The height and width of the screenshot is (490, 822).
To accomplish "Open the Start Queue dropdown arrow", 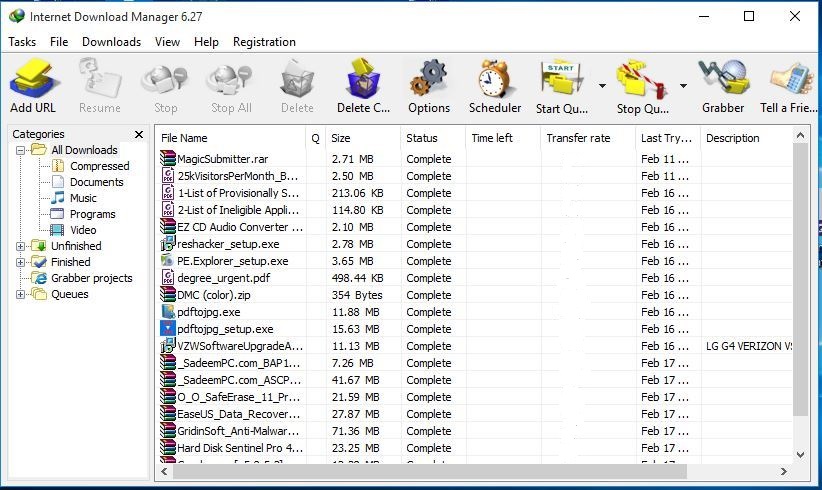I will tap(602, 85).
